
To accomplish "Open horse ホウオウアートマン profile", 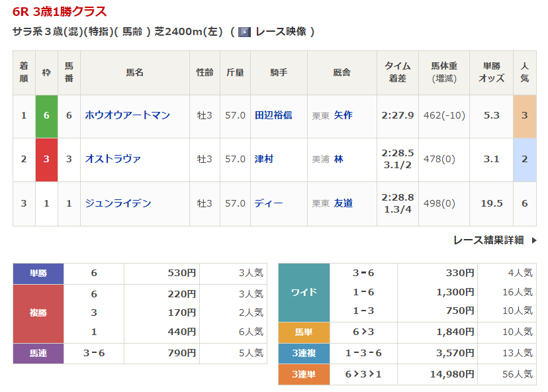I will pos(127,115).
